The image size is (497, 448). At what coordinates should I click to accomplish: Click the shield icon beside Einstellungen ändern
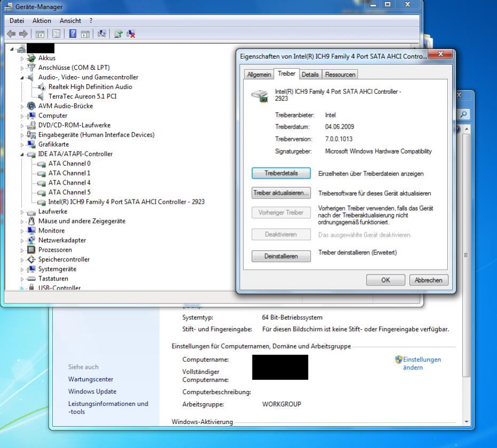398,359
